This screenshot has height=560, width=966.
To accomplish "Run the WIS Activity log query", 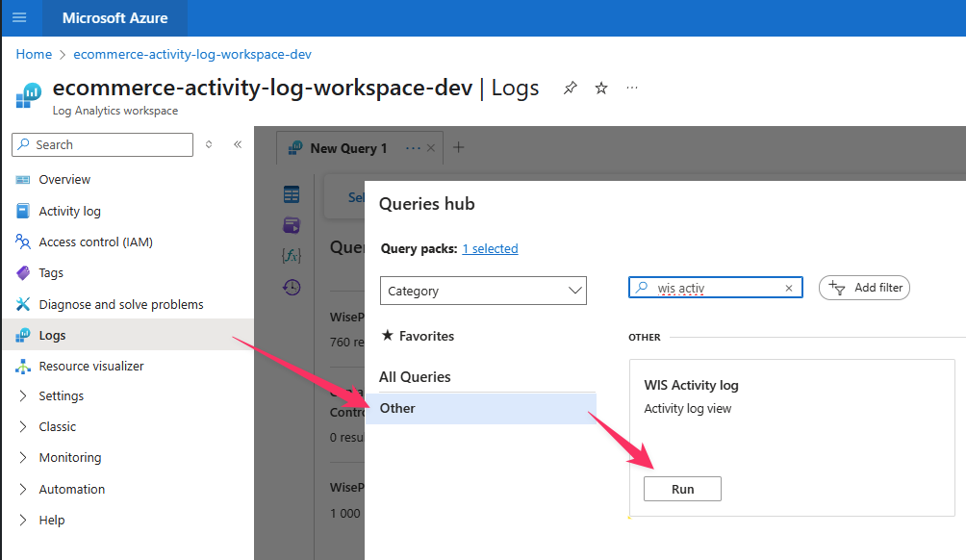I will 682,489.
